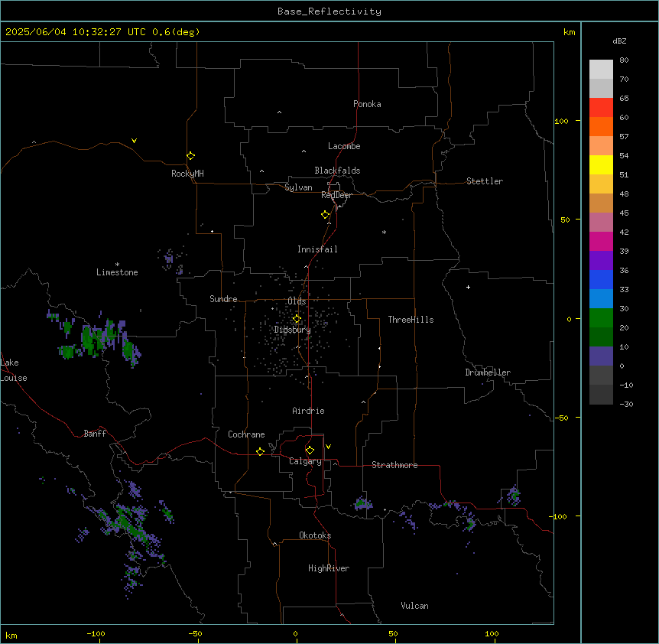Click the asterisk marker east of Innisfail
Screen dimensions: 659x644
384,232
